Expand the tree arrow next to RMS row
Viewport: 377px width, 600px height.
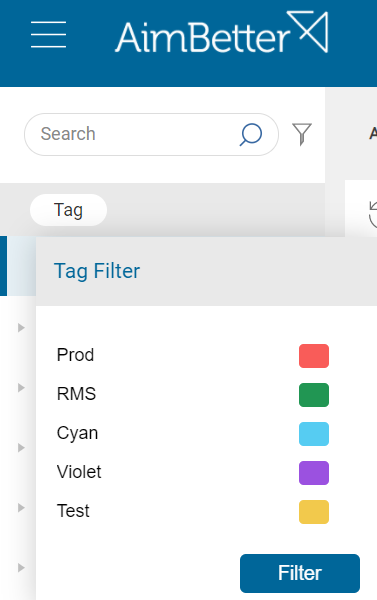(21, 388)
